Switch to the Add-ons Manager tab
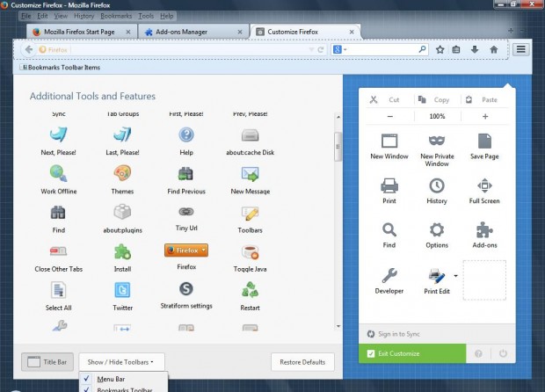Screen dimensions: 545x392 tap(193, 32)
